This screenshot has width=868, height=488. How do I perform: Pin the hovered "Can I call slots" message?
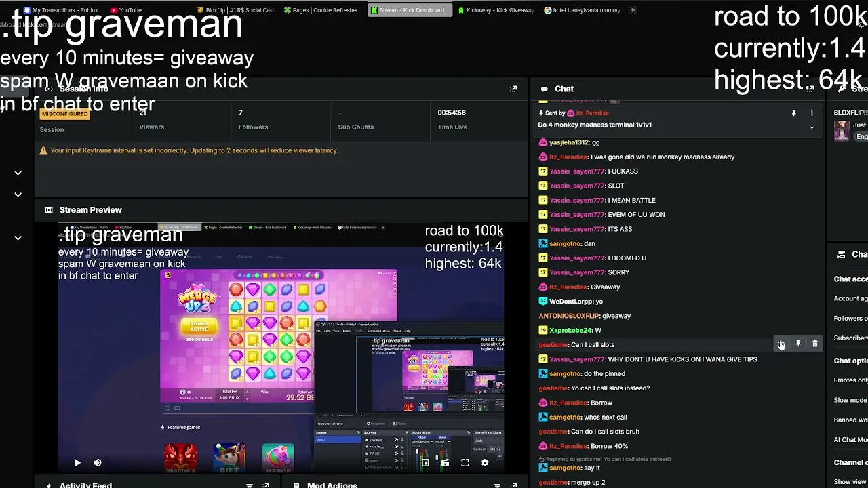(x=798, y=344)
